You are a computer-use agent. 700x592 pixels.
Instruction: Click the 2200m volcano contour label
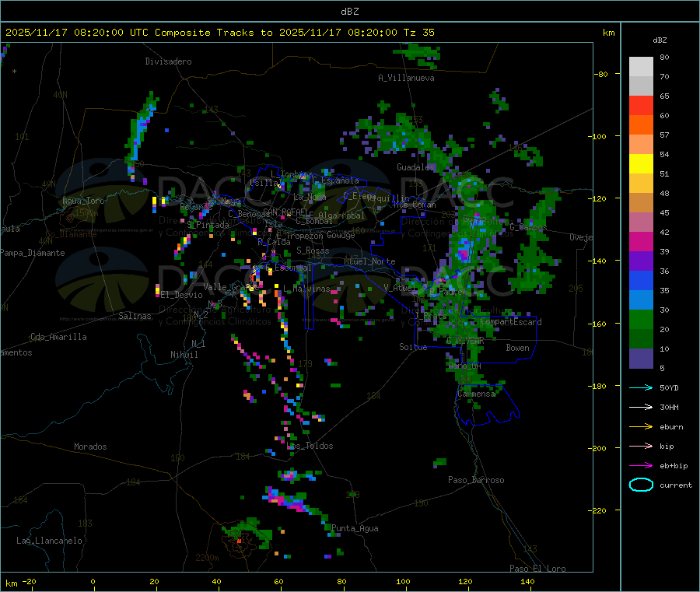click(x=207, y=558)
